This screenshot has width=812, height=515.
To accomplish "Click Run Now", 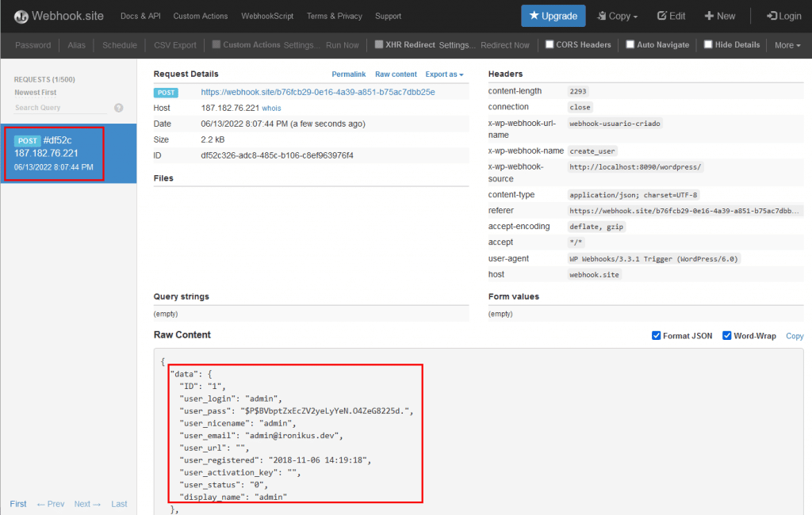I will tap(343, 45).
